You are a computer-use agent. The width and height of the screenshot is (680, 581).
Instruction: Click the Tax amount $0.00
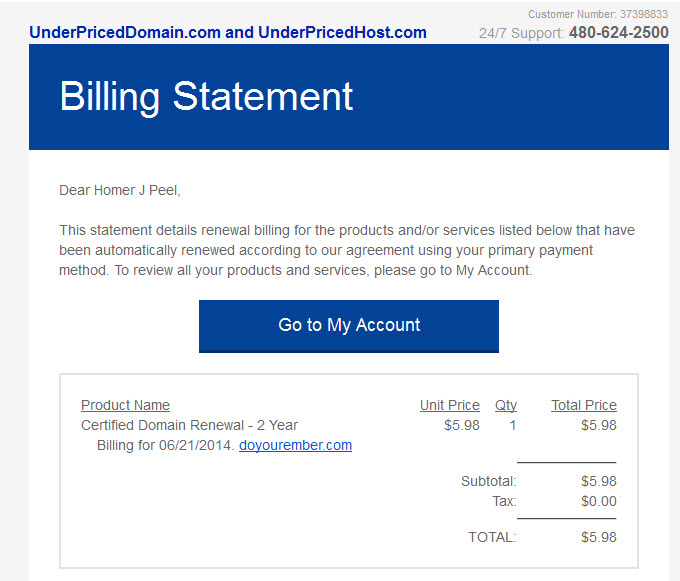[598, 501]
